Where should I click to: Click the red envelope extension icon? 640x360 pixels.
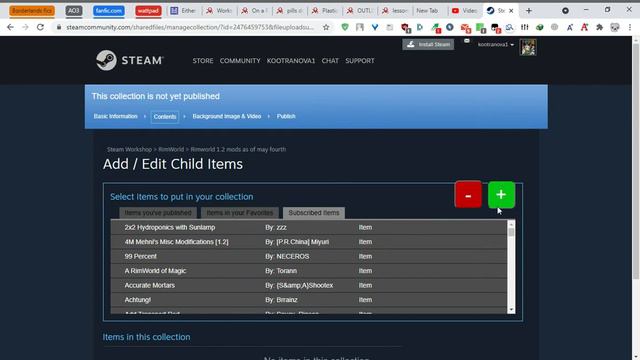[x=465, y=28]
